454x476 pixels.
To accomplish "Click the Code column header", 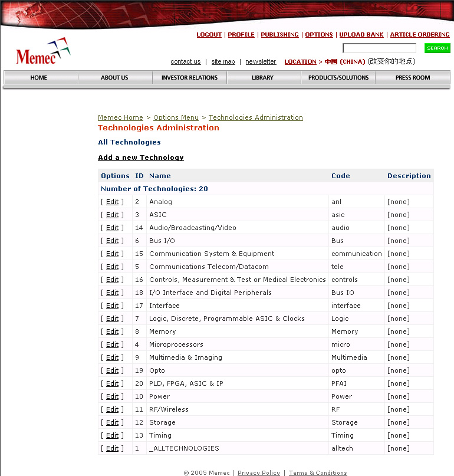I will point(341,176).
